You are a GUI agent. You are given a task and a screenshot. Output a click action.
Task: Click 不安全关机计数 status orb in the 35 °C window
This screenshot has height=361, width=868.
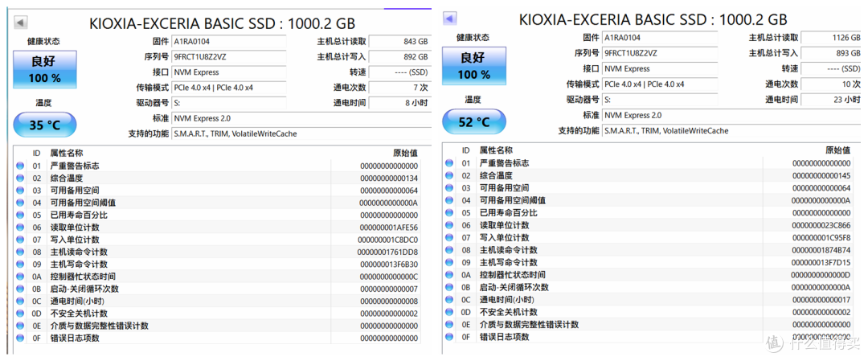[x=20, y=314]
